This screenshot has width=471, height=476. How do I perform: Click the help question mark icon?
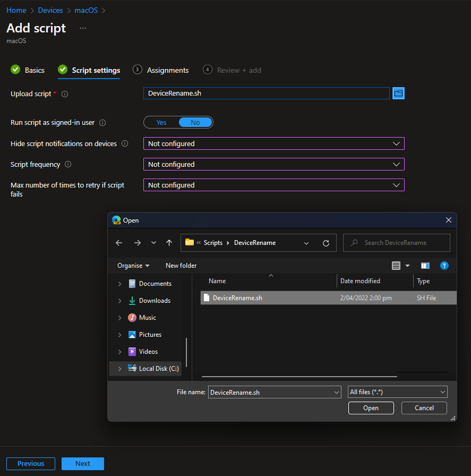[444, 266]
